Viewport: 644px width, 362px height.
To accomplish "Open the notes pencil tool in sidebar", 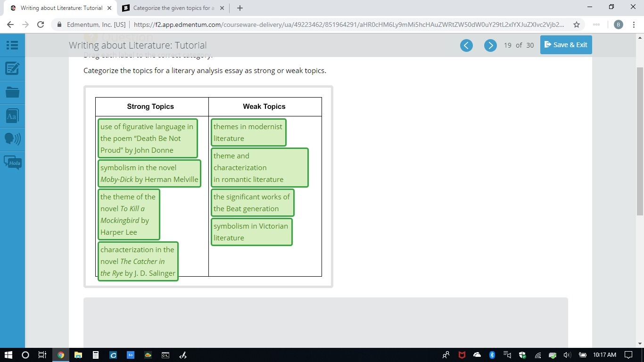I will click(x=12, y=68).
